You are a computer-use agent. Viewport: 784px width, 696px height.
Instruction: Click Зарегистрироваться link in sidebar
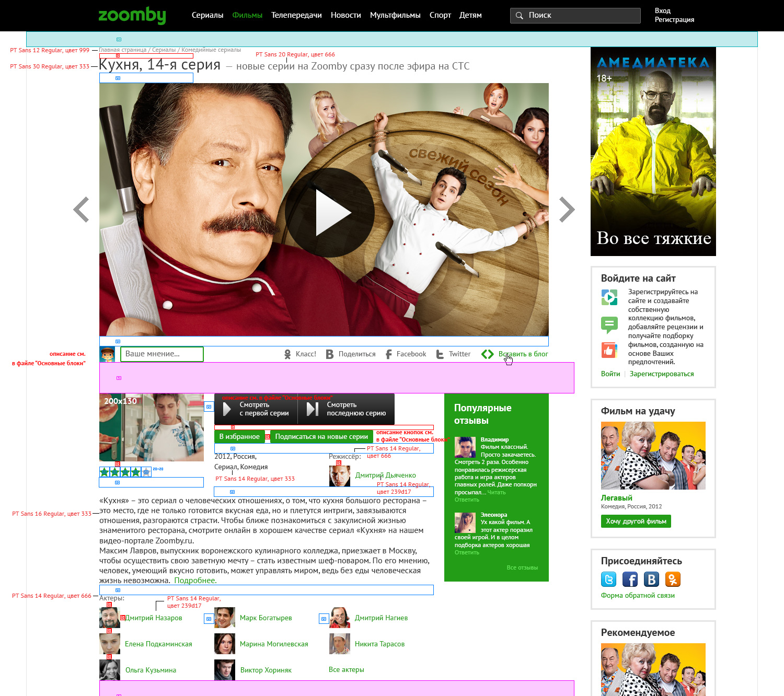pos(662,374)
